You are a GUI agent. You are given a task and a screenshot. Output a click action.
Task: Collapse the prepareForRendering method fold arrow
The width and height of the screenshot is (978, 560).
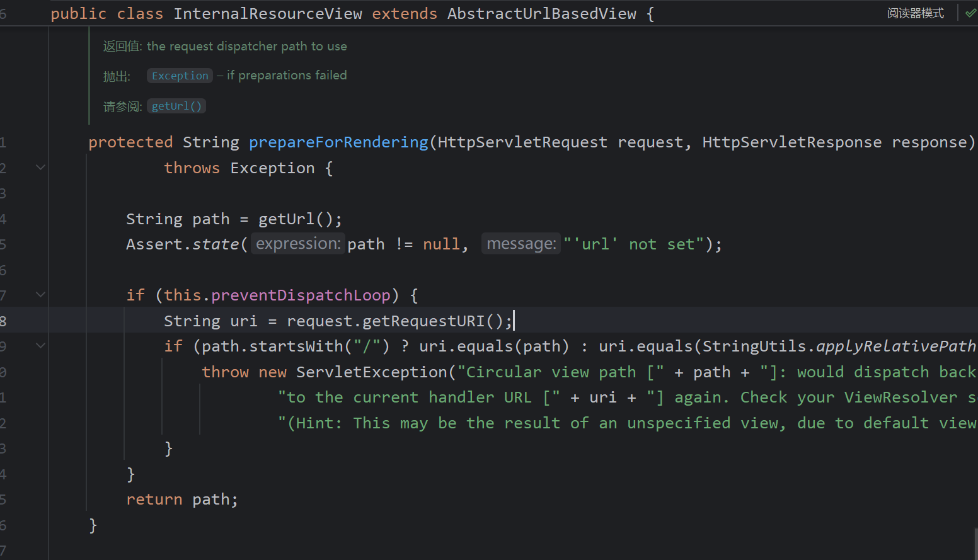(x=40, y=168)
